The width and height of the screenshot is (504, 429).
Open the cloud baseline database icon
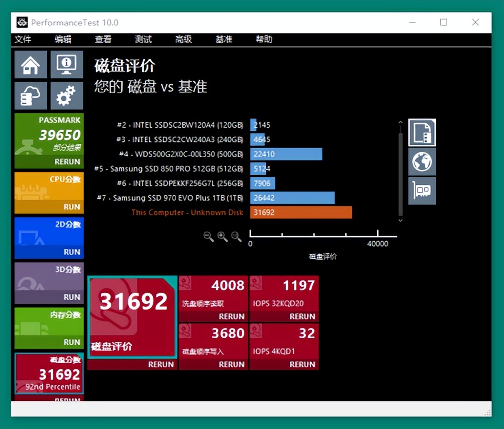[30, 95]
